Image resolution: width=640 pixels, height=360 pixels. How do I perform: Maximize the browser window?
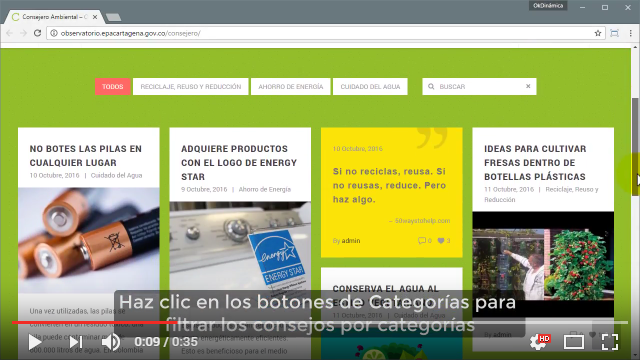(x=605, y=7)
